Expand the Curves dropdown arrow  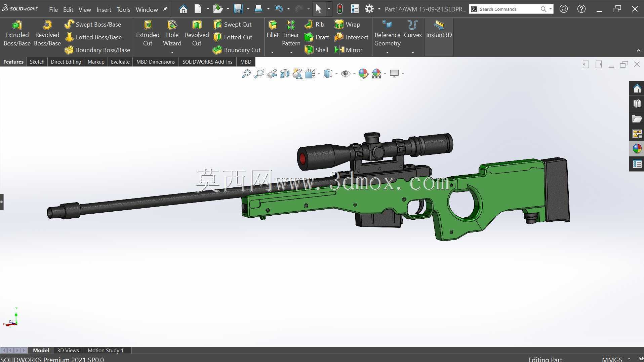click(x=412, y=52)
